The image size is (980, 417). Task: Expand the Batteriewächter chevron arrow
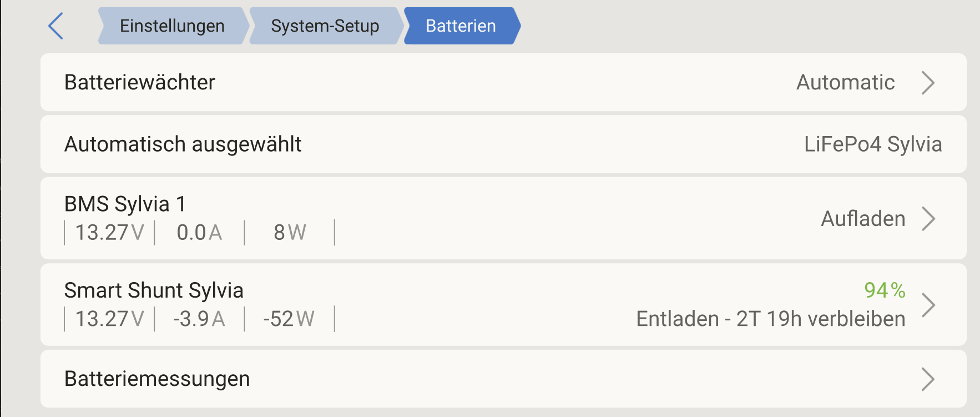928,83
